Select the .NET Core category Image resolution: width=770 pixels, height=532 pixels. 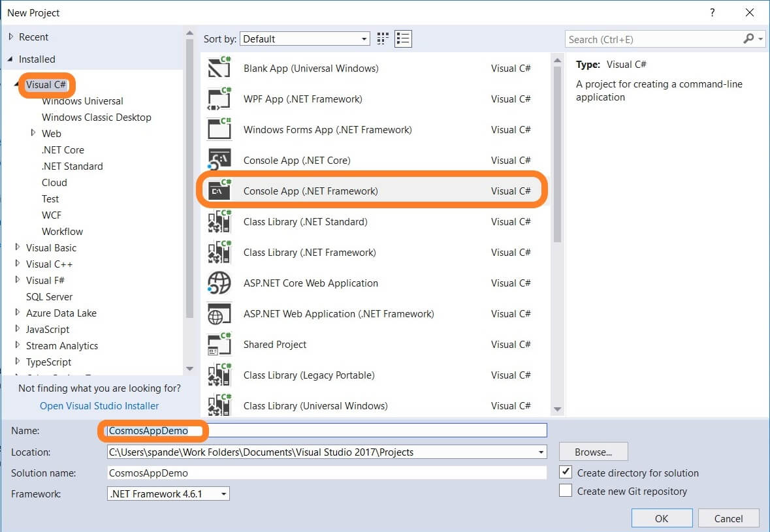click(63, 149)
